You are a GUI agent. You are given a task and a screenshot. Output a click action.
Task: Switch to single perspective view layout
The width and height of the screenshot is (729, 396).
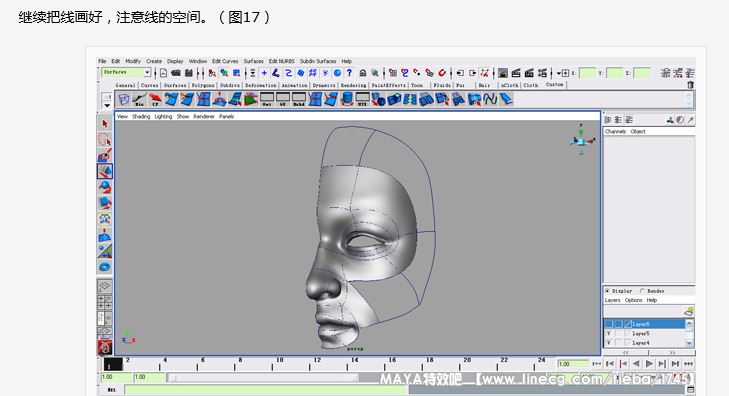tap(105, 286)
